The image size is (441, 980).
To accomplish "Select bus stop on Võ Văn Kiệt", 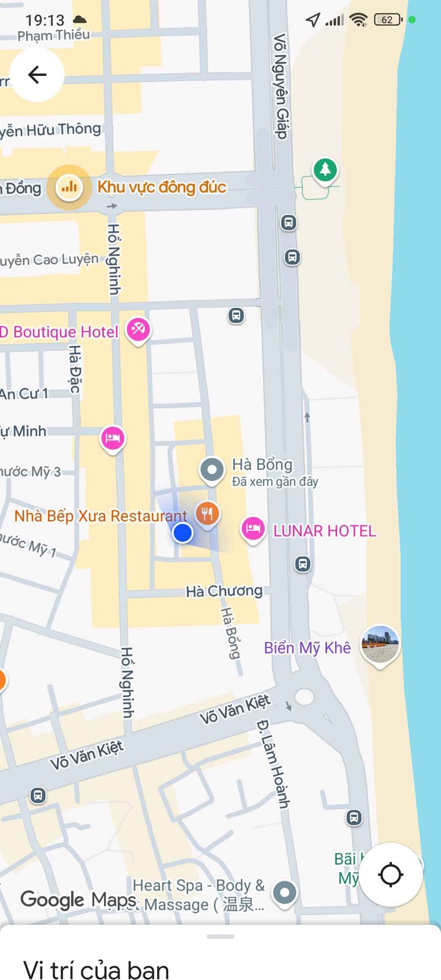I will 38,796.
